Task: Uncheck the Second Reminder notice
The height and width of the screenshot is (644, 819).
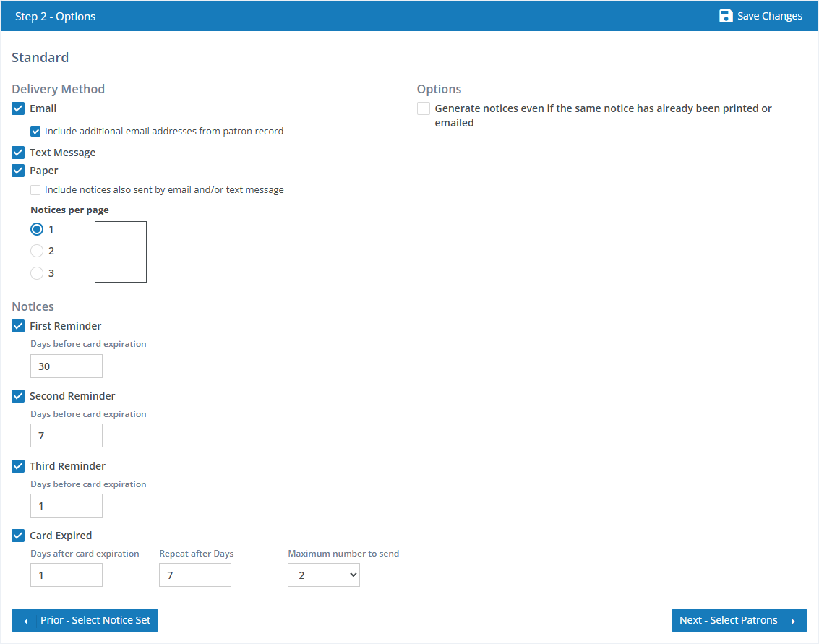Action: click(18, 396)
